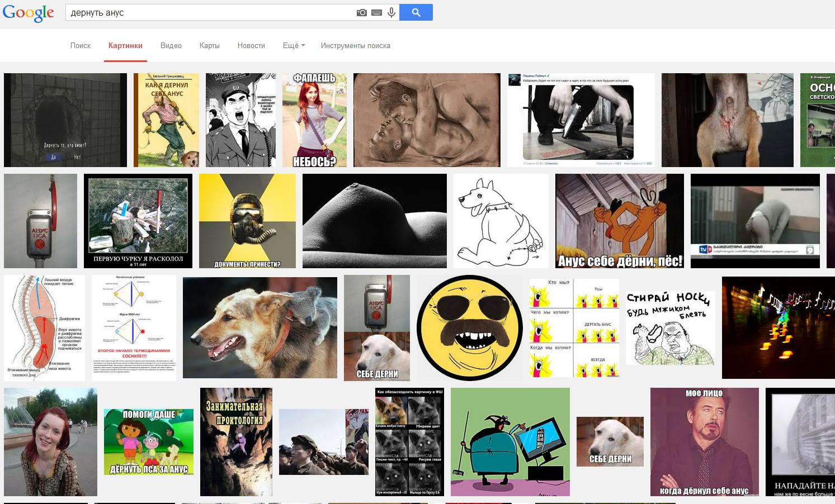Open search by image camera icon
This screenshot has width=835, height=504.
(362, 12)
